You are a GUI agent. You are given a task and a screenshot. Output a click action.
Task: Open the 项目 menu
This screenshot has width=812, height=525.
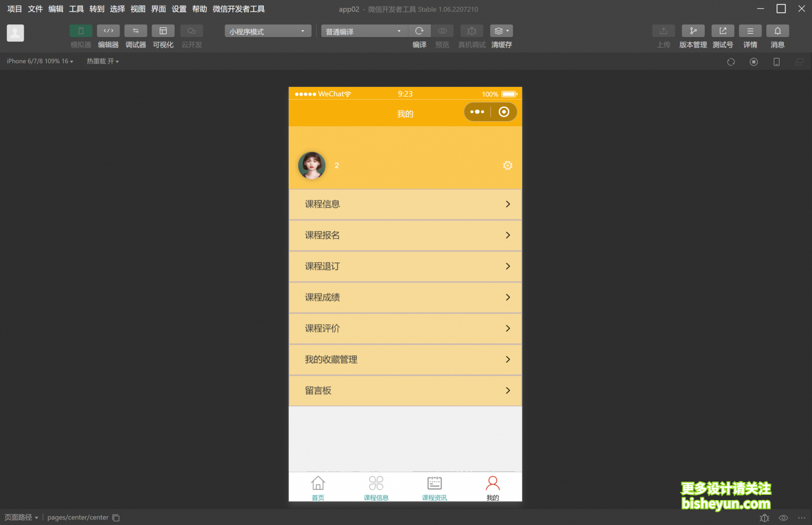[x=14, y=9]
